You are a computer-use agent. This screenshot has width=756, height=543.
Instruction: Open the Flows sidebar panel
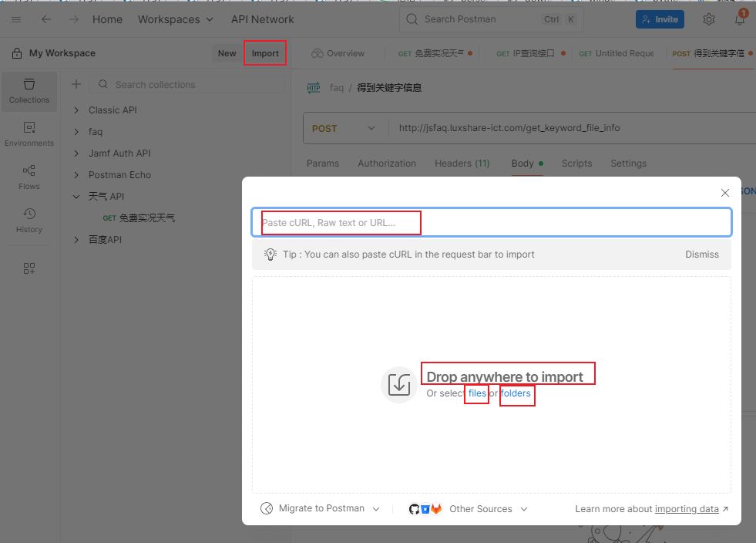pyautogui.click(x=29, y=177)
